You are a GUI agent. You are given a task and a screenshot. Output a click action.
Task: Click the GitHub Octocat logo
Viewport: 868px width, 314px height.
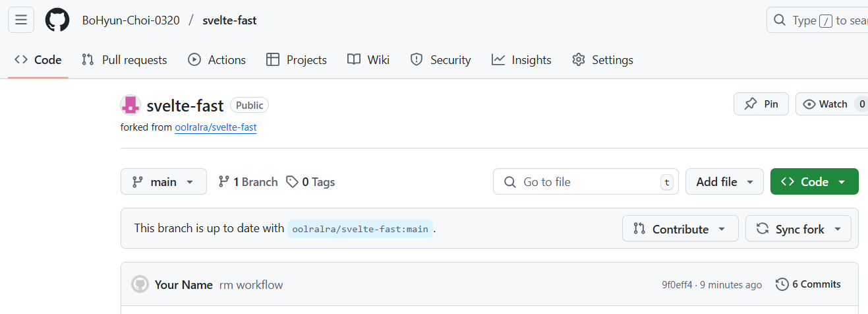point(57,20)
